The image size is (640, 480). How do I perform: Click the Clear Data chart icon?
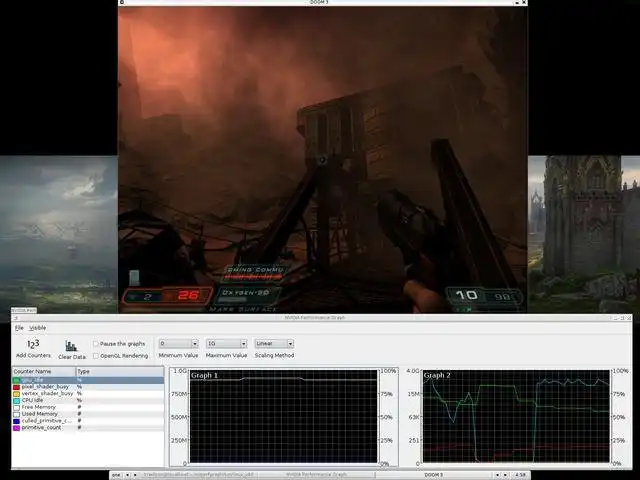[71, 346]
